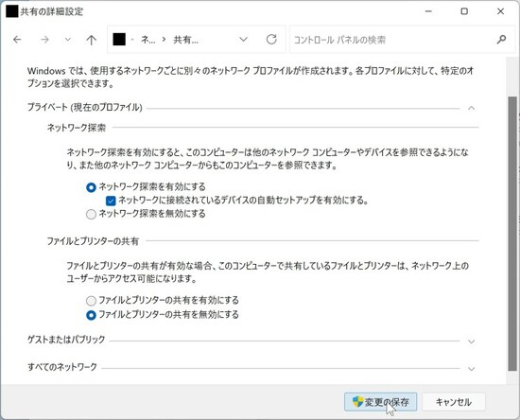Viewport: 520px width, 420px height.
Task: Click the forward navigation arrow
Action: (44, 40)
